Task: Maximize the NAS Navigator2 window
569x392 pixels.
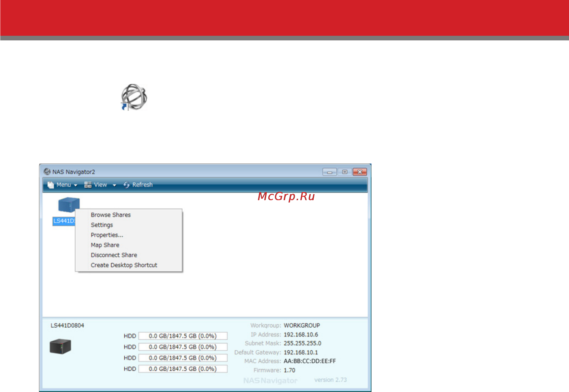Action: click(x=345, y=172)
